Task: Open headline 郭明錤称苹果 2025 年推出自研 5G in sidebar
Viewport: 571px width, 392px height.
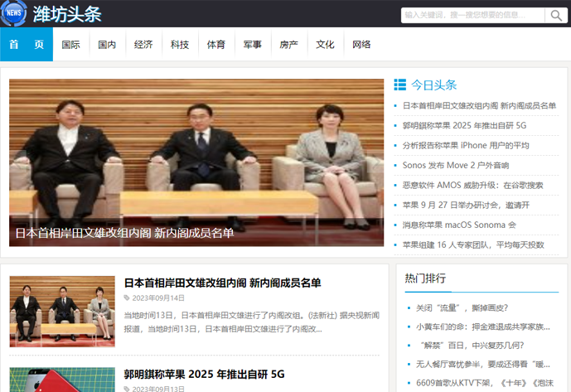Action: (x=464, y=126)
